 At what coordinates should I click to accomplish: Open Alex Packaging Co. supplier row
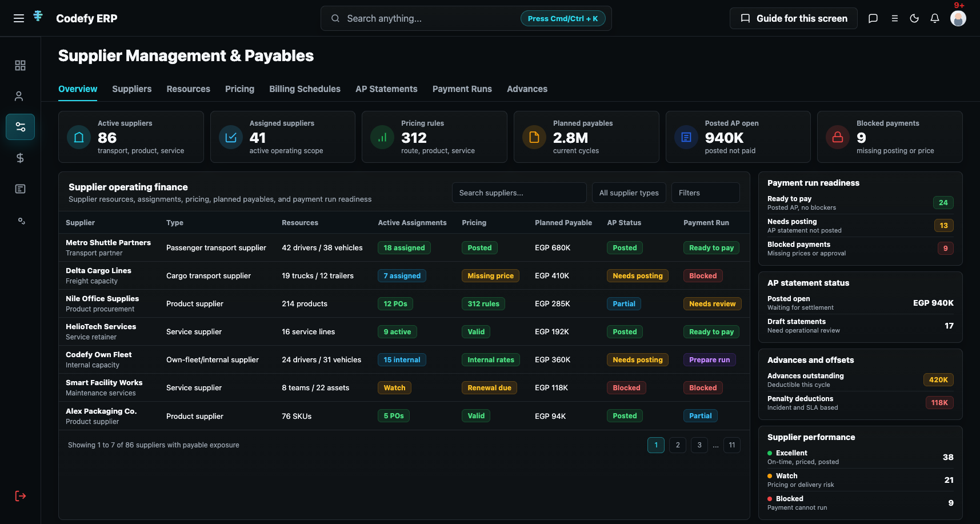[404, 416]
